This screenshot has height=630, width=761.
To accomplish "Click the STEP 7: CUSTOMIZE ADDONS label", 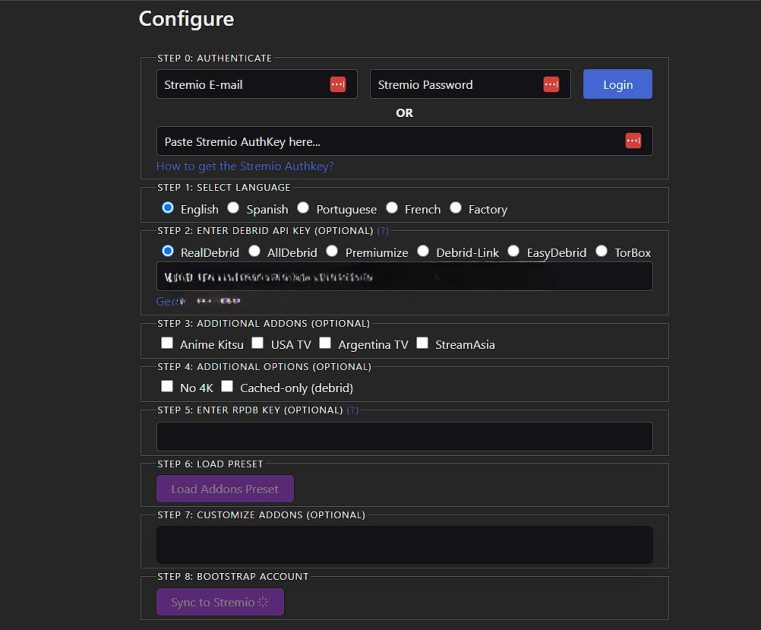I will coord(261,515).
